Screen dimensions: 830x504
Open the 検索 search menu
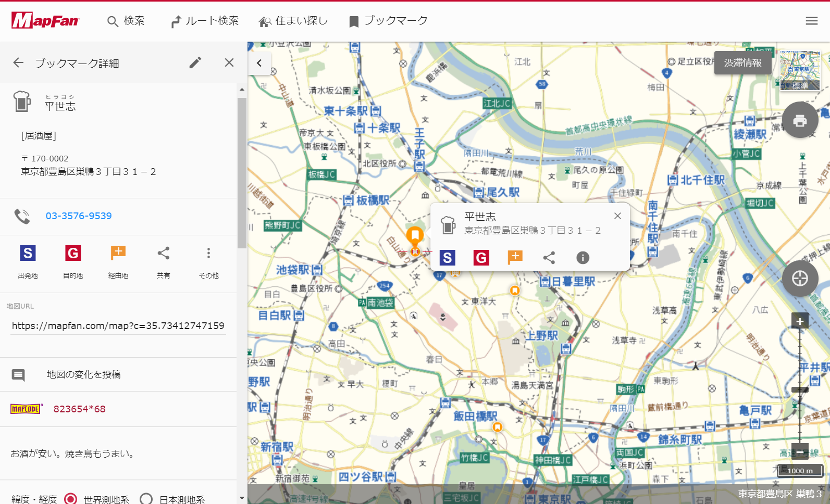tap(126, 21)
